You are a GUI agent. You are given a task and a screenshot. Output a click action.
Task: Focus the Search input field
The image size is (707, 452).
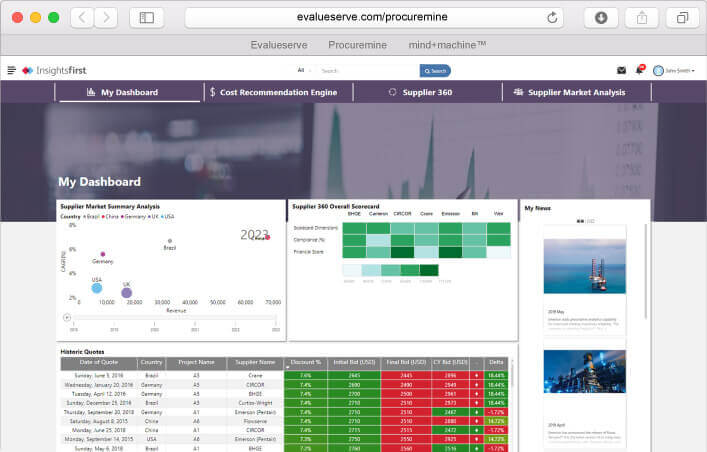coord(367,71)
